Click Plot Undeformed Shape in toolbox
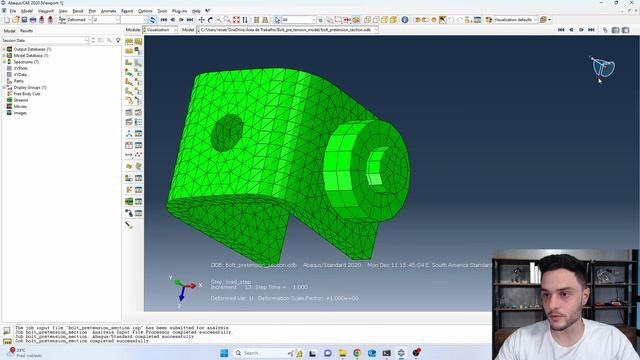Viewport: 640px width, 360px height. tap(129, 62)
